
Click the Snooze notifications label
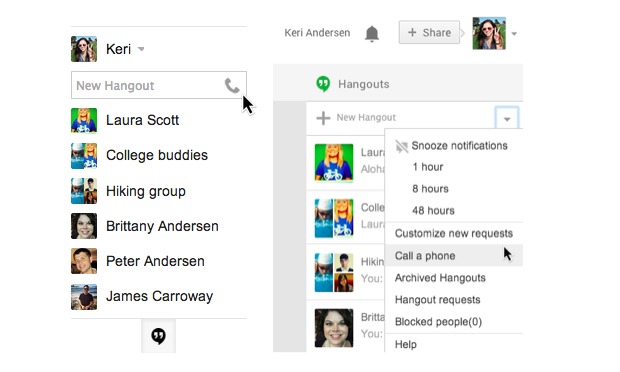(x=459, y=145)
